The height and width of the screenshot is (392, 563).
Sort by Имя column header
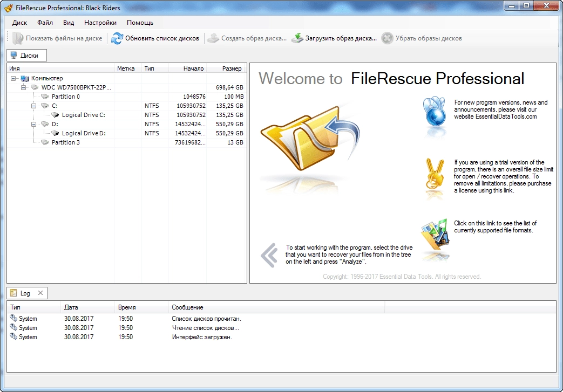click(x=60, y=68)
